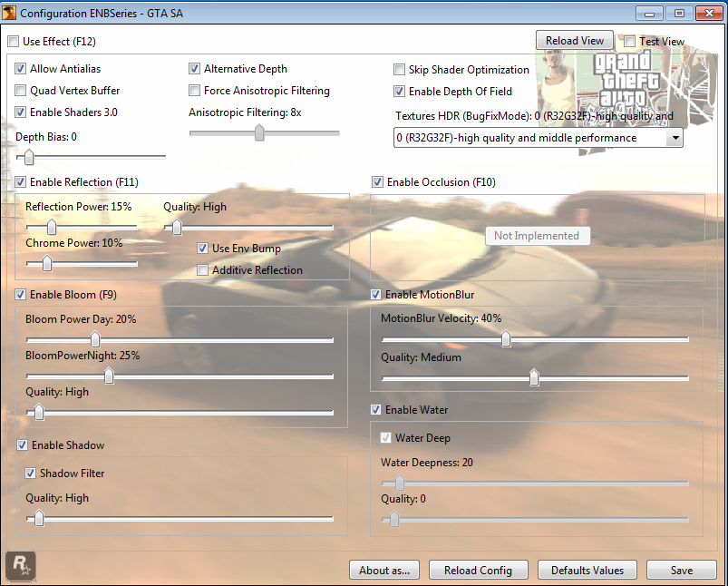Click the app icon in the title bar
Image resolution: width=728 pixels, height=586 pixels.
[10, 14]
